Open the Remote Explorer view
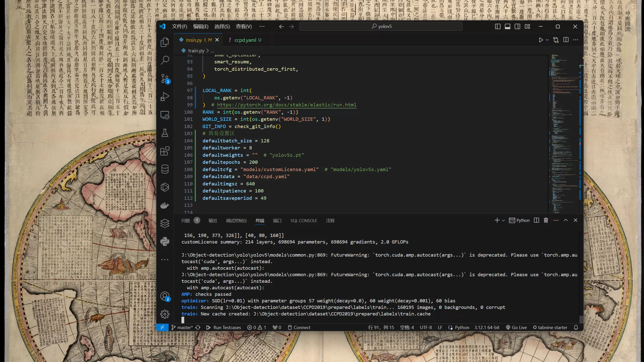This screenshot has height=362, width=644. 165,115
